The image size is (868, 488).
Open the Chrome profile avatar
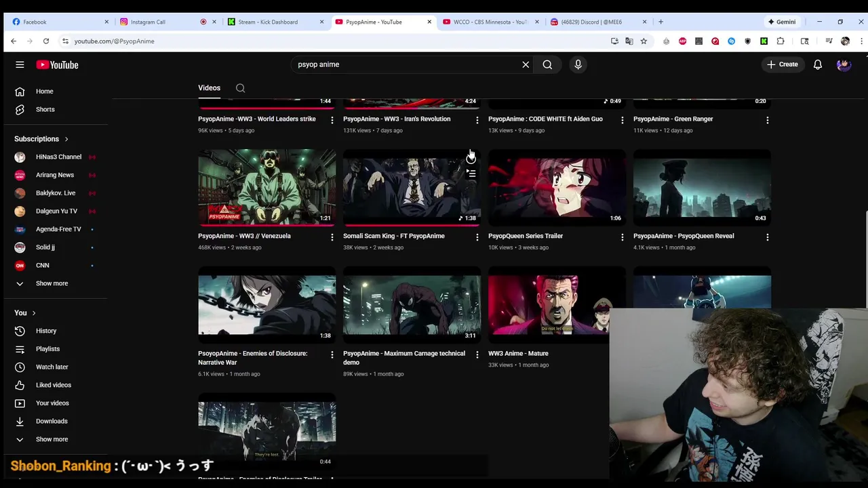845,41
